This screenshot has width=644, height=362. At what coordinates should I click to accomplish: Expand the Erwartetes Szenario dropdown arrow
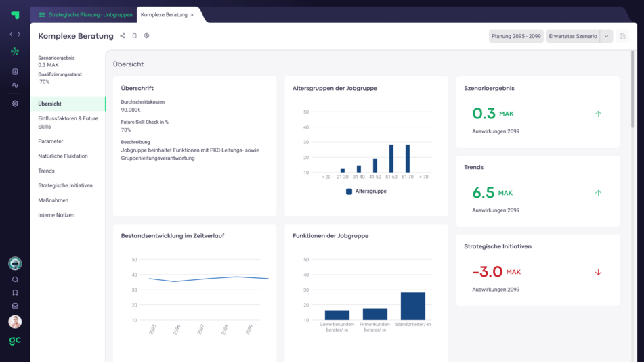(606, 36)
